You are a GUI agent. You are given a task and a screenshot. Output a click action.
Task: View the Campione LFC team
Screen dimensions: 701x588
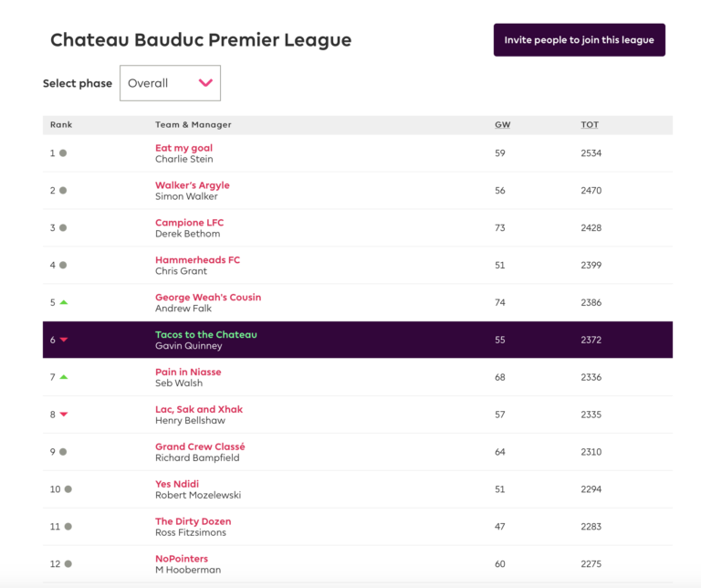(x=189, y=223)
